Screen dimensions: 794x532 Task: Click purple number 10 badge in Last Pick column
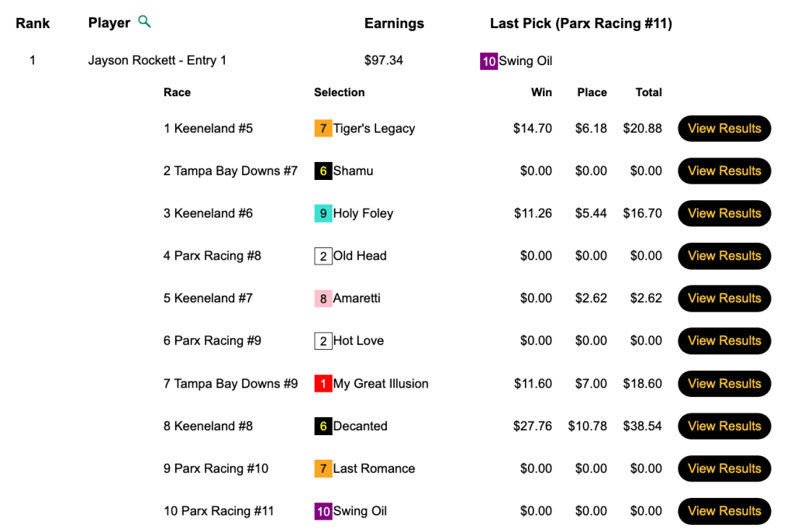pos(488,61)
